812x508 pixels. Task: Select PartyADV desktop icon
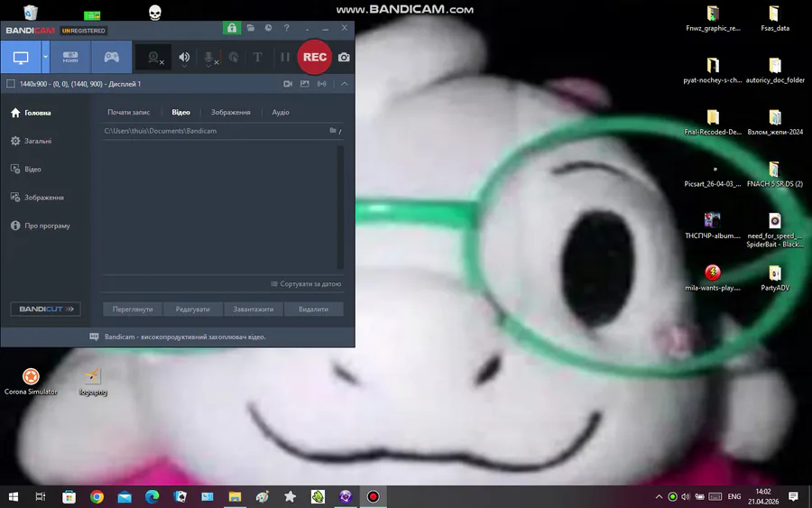tap(775, 278)
